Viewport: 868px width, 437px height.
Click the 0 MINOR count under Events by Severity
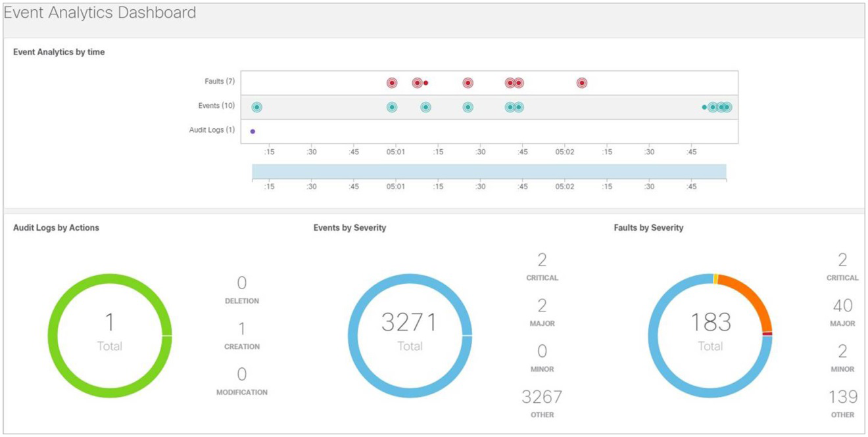[x=542, y=358]
